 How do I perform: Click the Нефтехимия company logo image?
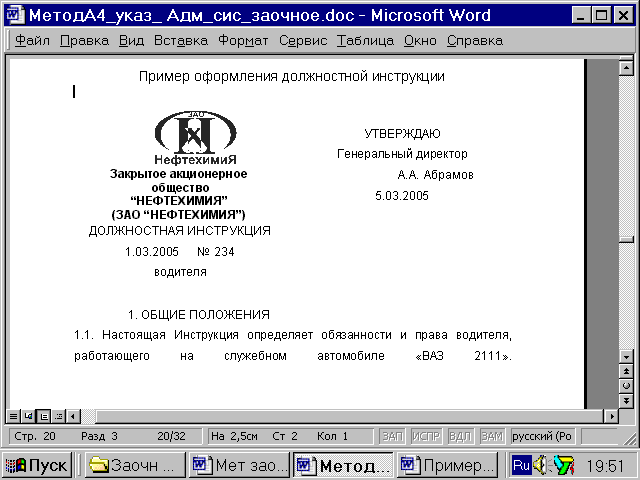[196, 138]
